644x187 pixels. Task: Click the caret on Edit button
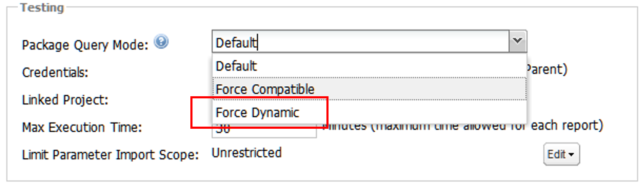click(571, 155)
